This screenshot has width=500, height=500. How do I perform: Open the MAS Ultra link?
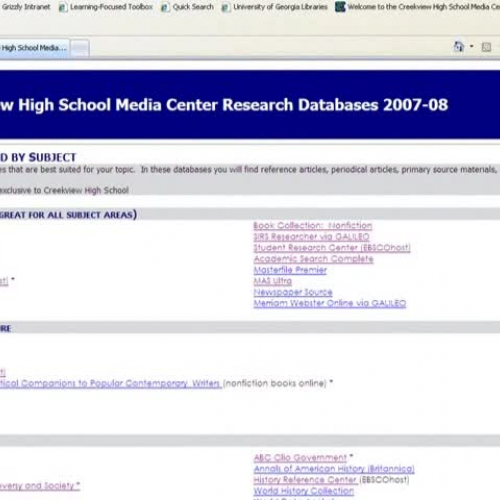pos(273,281)
